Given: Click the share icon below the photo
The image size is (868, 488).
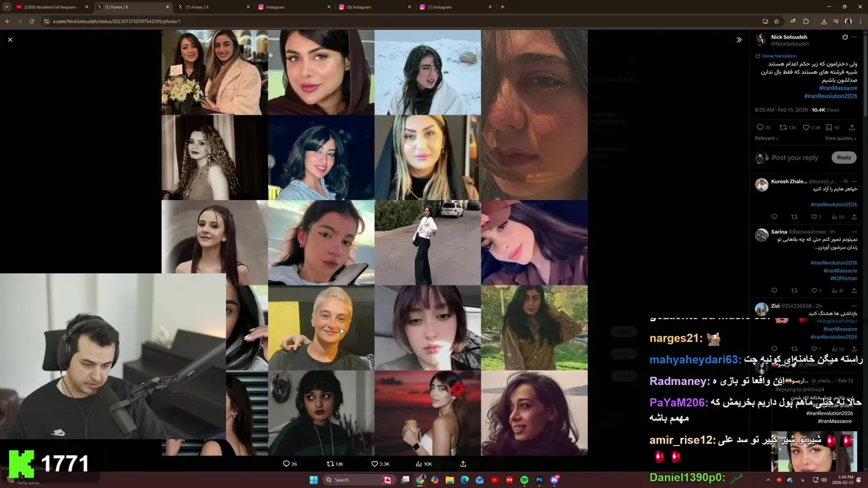Looking at the screenshot, I should click(463, 464).
